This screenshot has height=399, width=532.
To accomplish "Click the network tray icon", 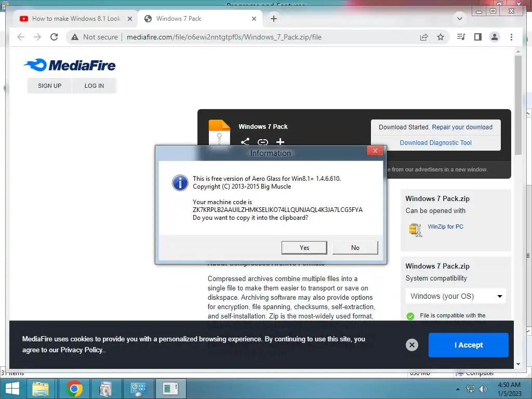I will 471,389.
